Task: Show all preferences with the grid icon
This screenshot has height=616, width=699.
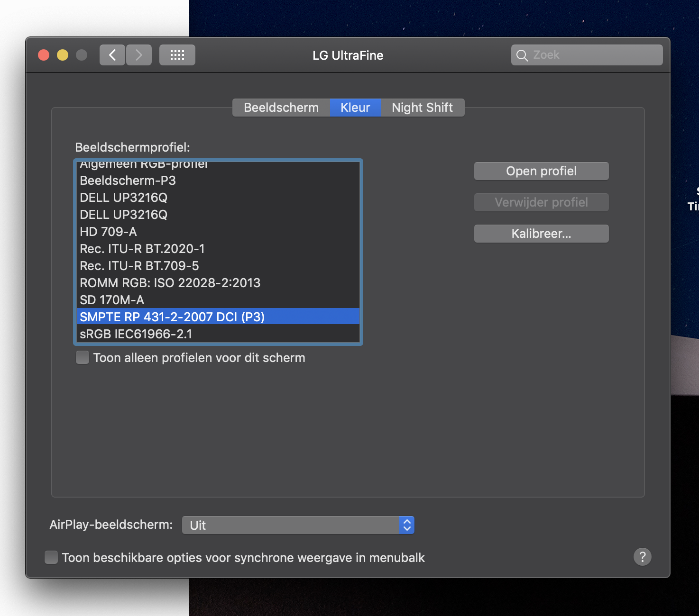Action: (x=177, y=55)
